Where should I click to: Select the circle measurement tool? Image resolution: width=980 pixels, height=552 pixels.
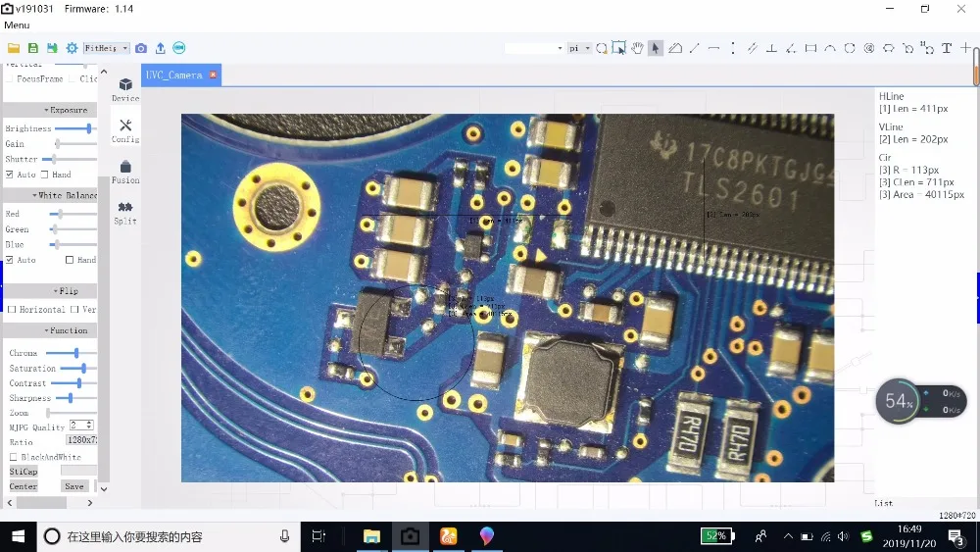point(850,48)
